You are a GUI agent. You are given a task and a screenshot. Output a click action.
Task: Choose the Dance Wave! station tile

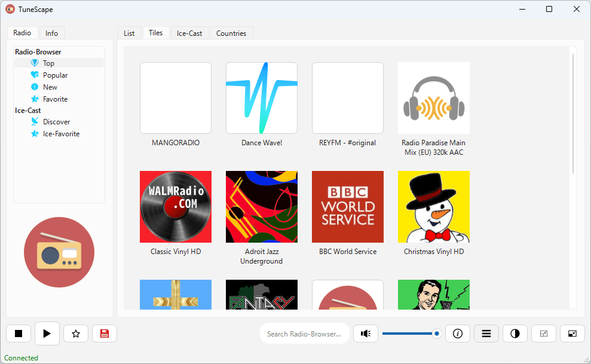click(x=262, y=105)
